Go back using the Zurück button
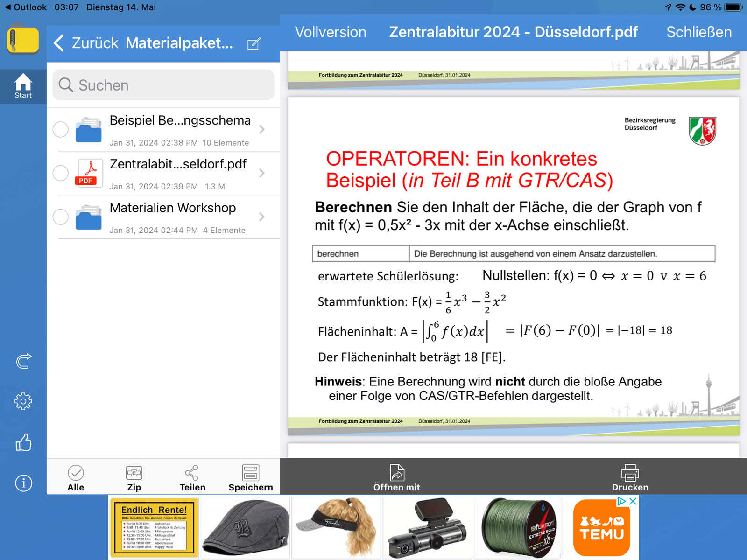 [x=87, y=43]
